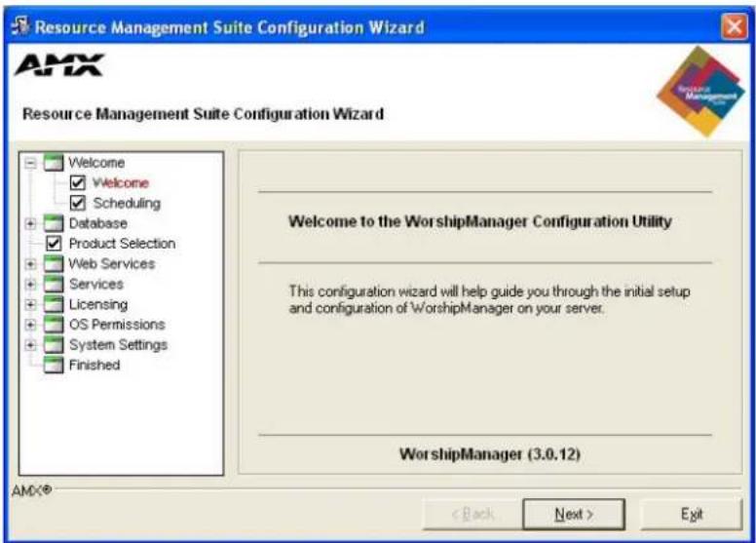
Task: Close the Configuration Wizard window
Action: pyautogui.click(x=734, y=26)
